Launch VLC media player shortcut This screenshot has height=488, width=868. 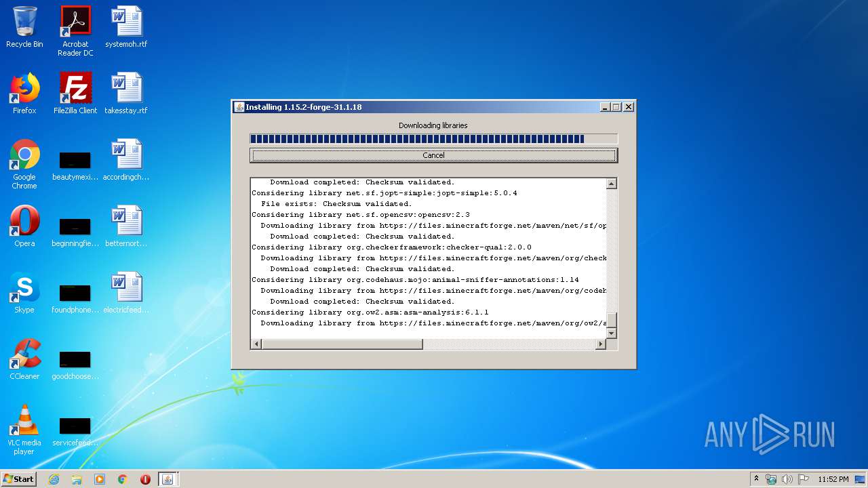(x=24, y=430)
